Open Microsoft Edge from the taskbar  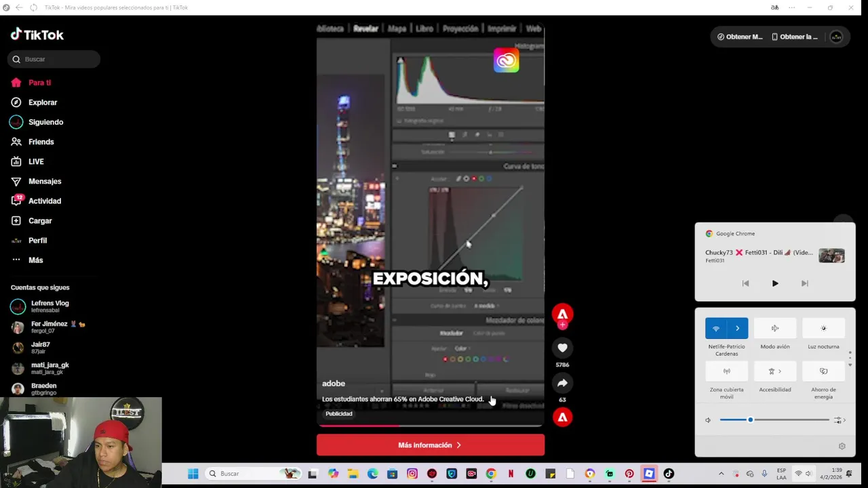coord(372,474)
